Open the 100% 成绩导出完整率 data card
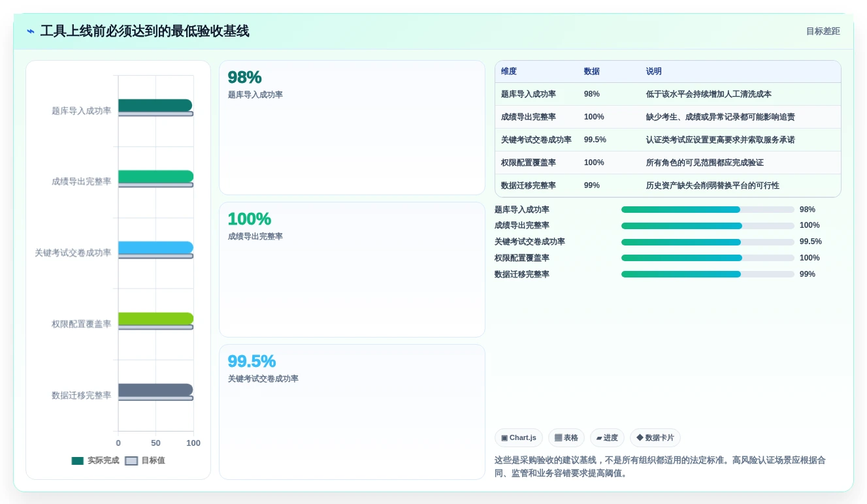The height and width of the screenshot is (504, 867). 352,270
